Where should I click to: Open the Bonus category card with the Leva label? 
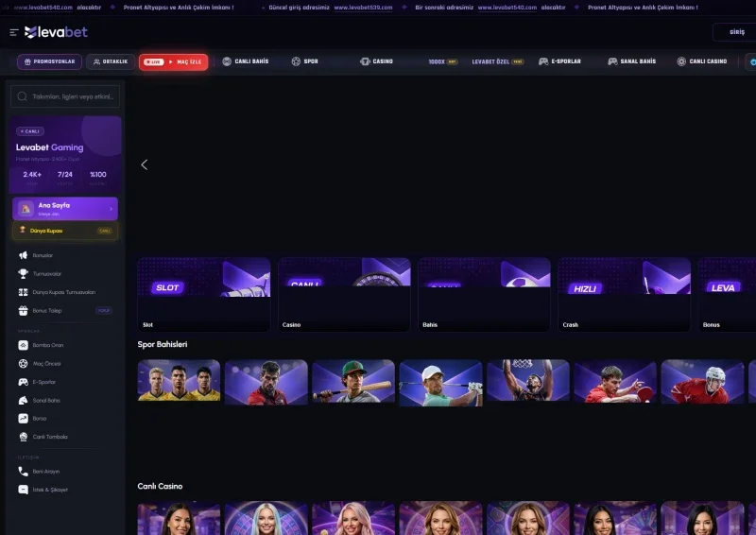click(727, 294)
